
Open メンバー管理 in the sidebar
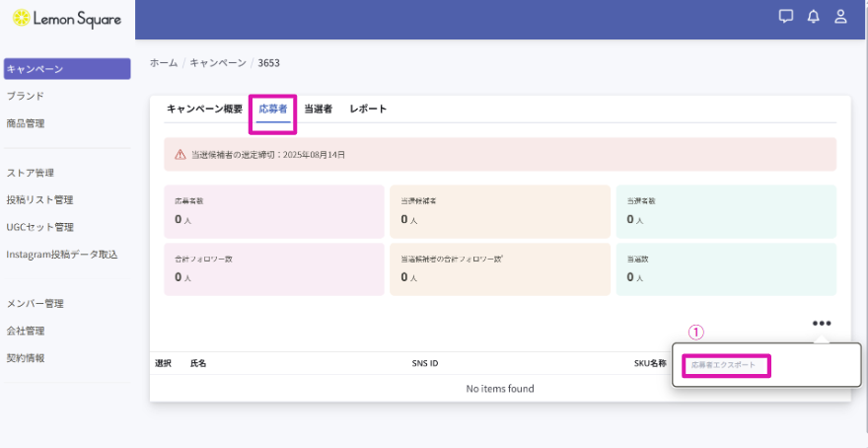[x=36, y=304]
